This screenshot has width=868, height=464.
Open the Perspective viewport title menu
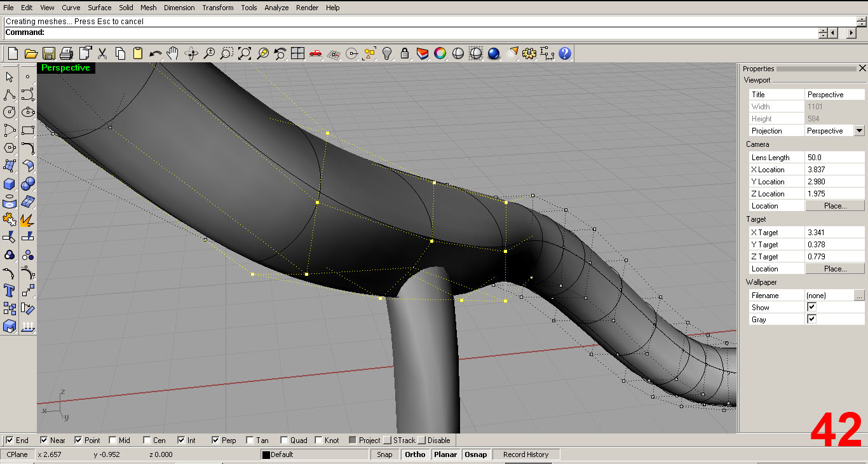tap(65, 67)
